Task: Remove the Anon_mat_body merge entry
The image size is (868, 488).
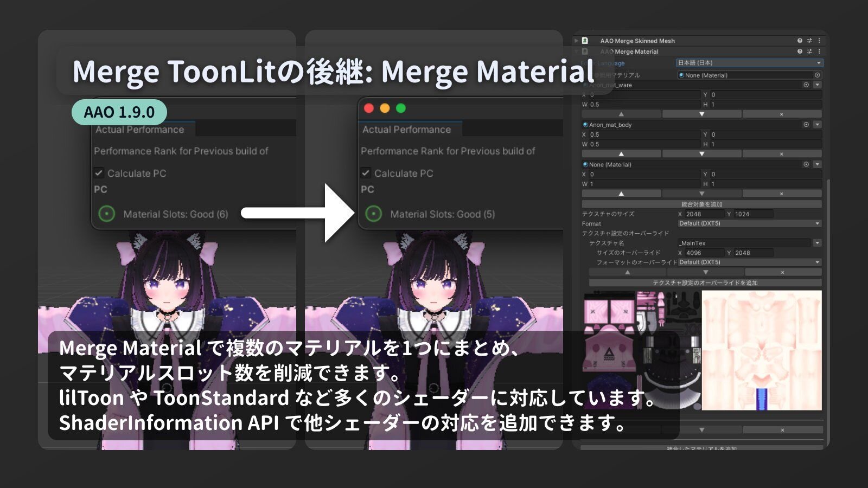Action: pyautogui.click(x=781, y=154)
